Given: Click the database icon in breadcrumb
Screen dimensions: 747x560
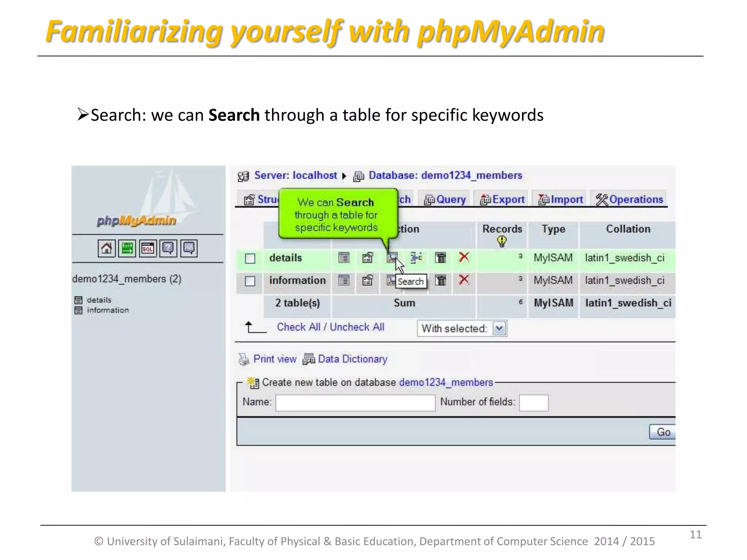Looking at the screenshot, I should click(359, 176).
